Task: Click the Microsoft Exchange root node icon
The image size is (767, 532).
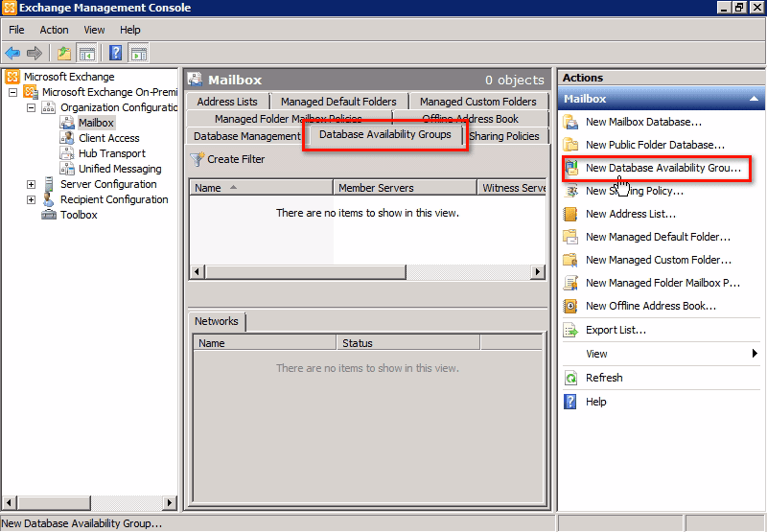Action: coord(12,77)
